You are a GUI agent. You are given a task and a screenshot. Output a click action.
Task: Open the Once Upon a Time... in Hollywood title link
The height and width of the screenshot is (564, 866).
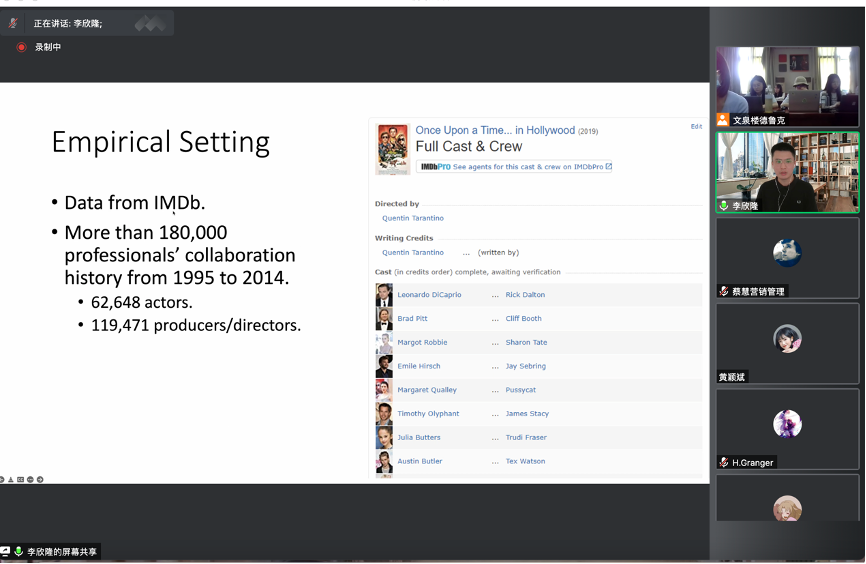click(x=495, y=130)
